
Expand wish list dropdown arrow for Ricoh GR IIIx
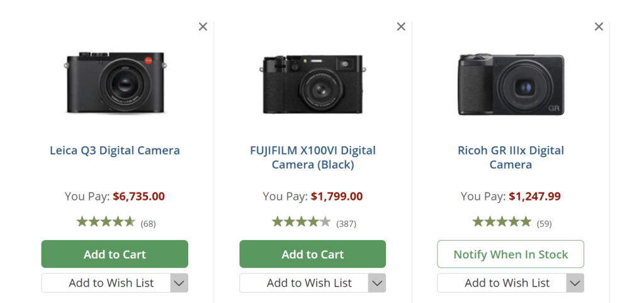click(x=575, y=283)
